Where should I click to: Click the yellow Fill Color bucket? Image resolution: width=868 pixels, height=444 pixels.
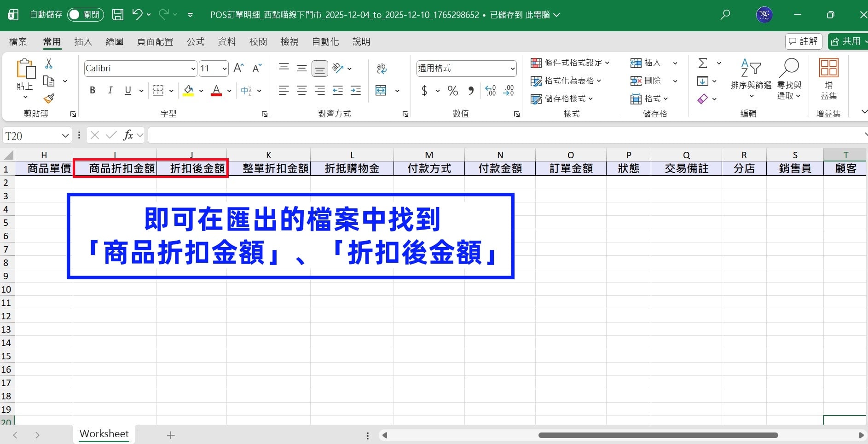[188, 90]
